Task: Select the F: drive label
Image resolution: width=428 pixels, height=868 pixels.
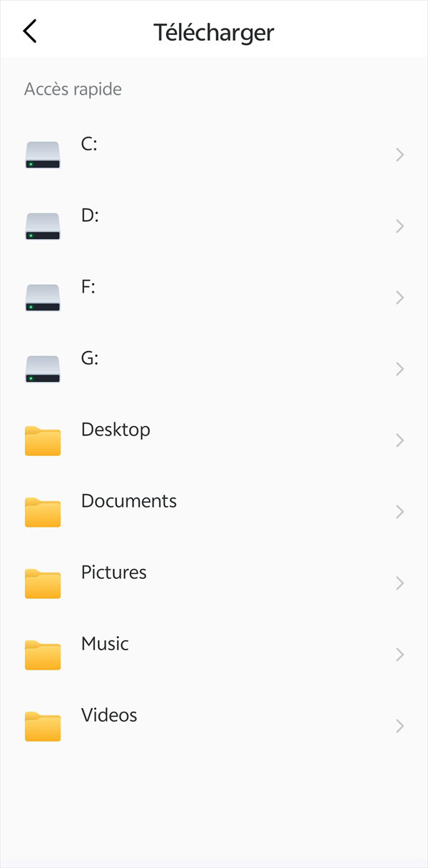Action: tap(88, 287)
